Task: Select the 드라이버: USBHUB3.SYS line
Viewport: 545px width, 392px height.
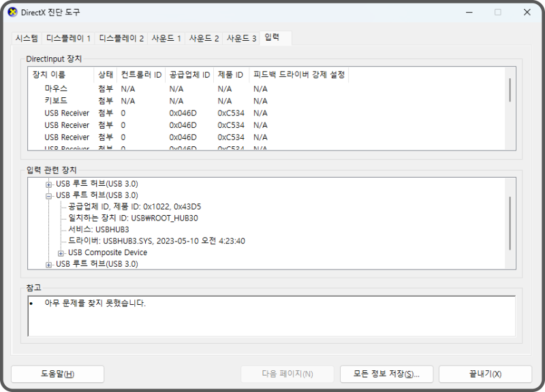Action: coord(157,242)
